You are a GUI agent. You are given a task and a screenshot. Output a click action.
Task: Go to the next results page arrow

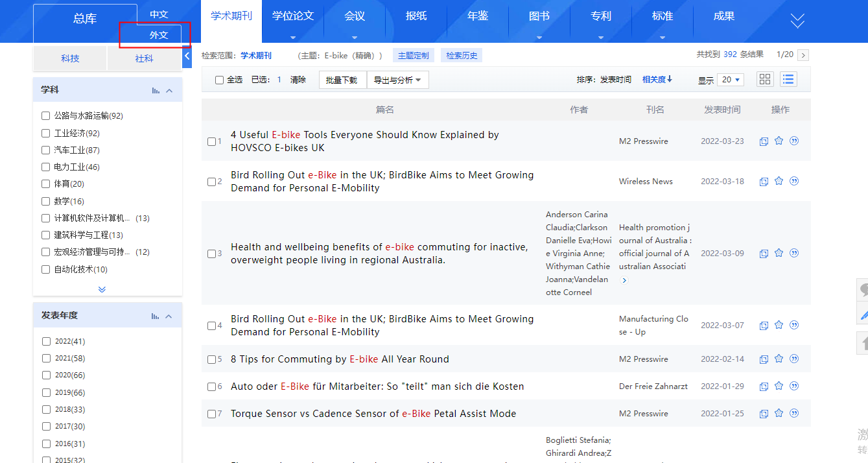[803, 55]
